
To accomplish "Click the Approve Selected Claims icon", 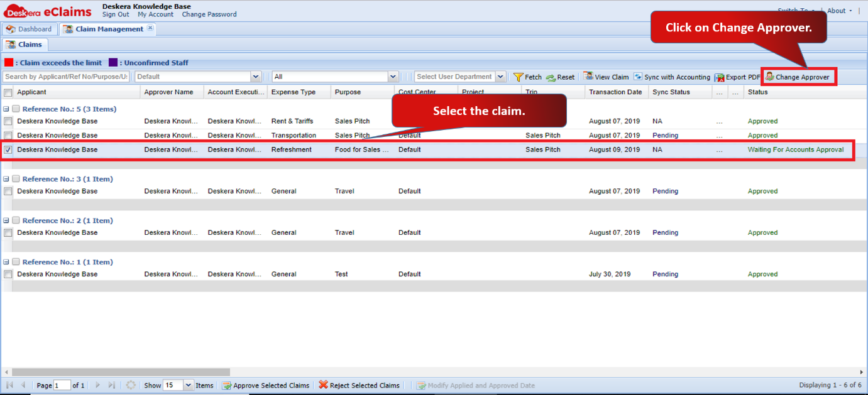I will click(227, 386).
